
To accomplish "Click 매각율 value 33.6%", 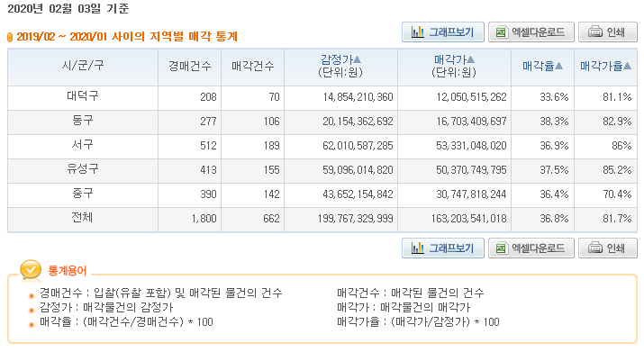I will (x=554, y=97).
